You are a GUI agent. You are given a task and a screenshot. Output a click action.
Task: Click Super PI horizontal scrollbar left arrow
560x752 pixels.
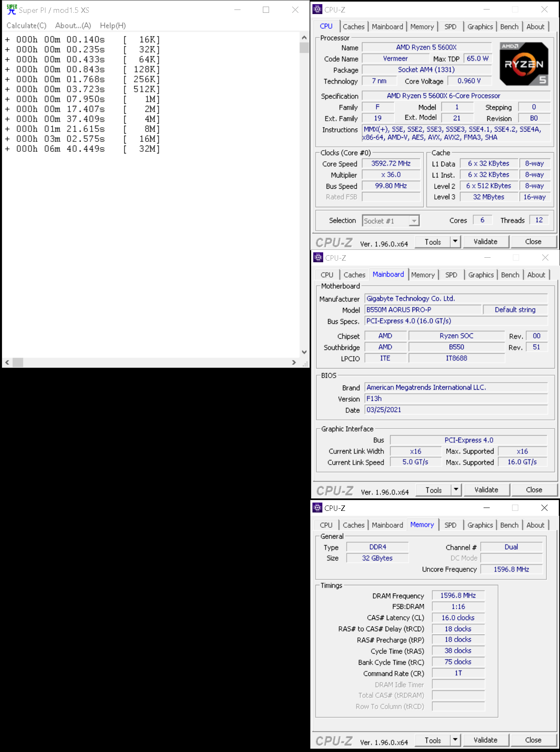[x=7, y=362]
